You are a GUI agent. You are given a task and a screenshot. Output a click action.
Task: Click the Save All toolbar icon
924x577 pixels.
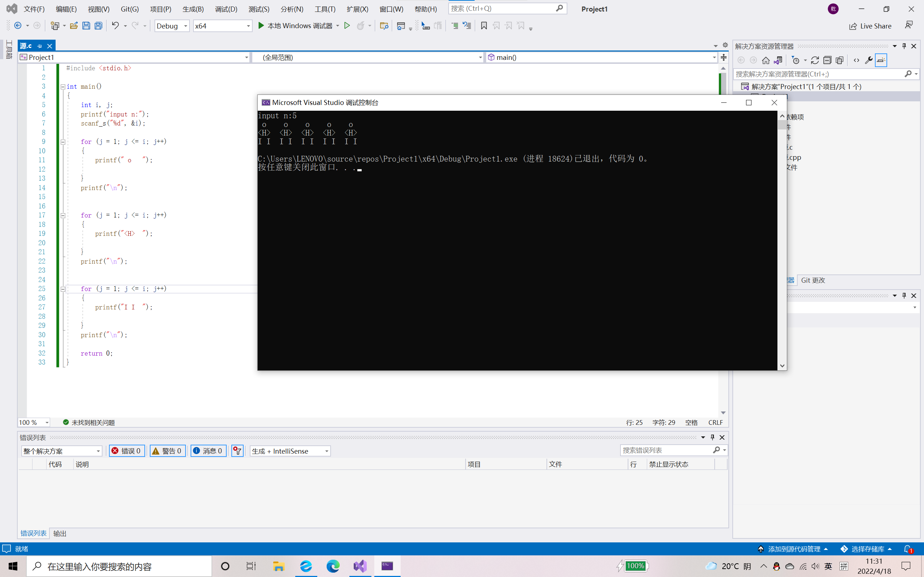point(99,26)
